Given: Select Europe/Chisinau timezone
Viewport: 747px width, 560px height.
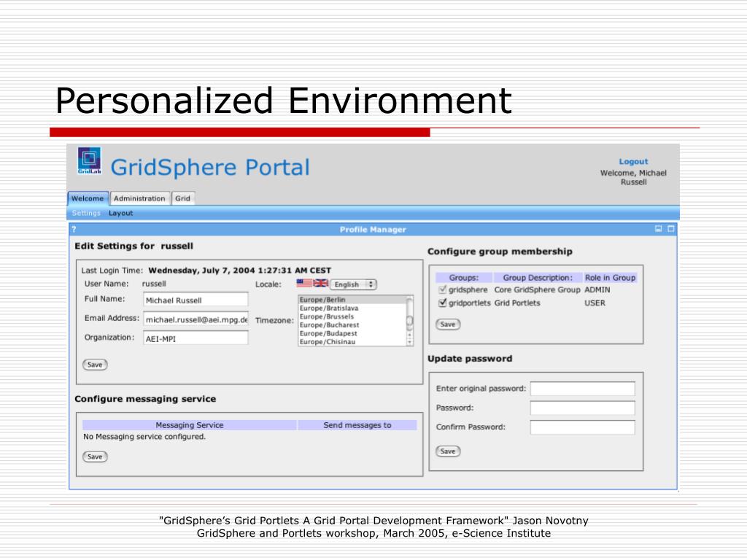Looking at the screenshot, I should point(352,342).
